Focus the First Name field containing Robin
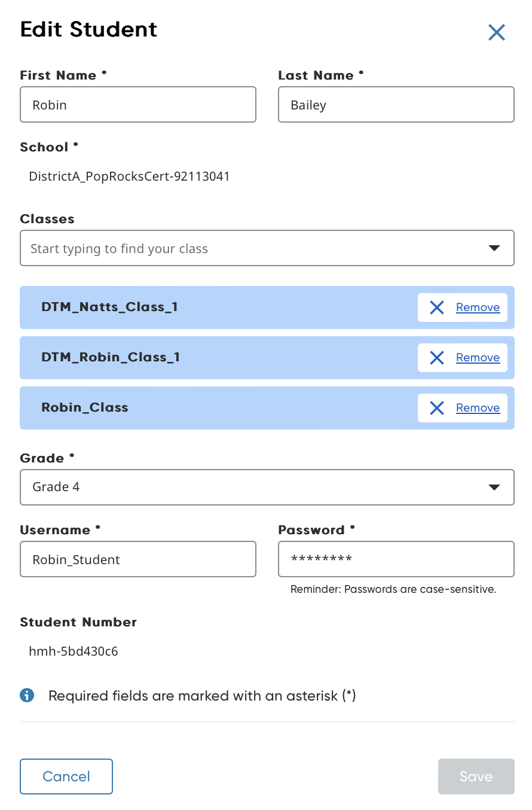This screenshot has width=532, height=810. tap(138, 105)
